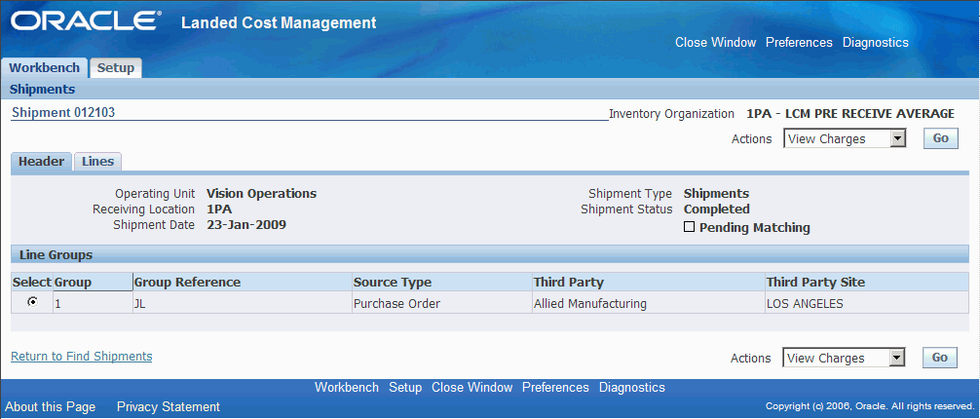
Task: Open the Setup tab
Action: pyautogui.click(x=116, y=67)
